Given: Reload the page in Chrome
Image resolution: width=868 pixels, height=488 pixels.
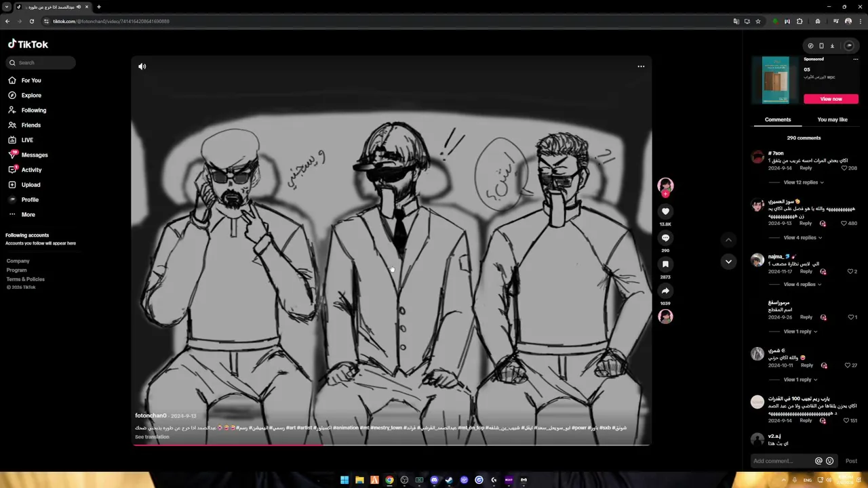Looking at the screenshot, I should pos(31,21).
